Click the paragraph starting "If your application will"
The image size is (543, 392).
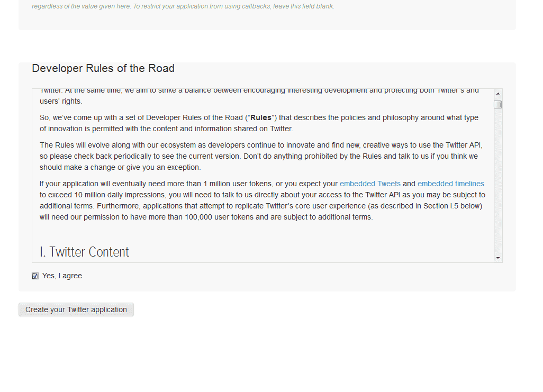[x=263, y=200]
